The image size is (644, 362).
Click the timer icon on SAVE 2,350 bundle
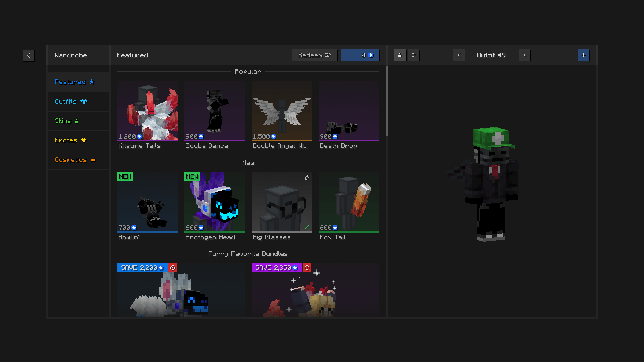pyautogui.click(x=307, y=268)
